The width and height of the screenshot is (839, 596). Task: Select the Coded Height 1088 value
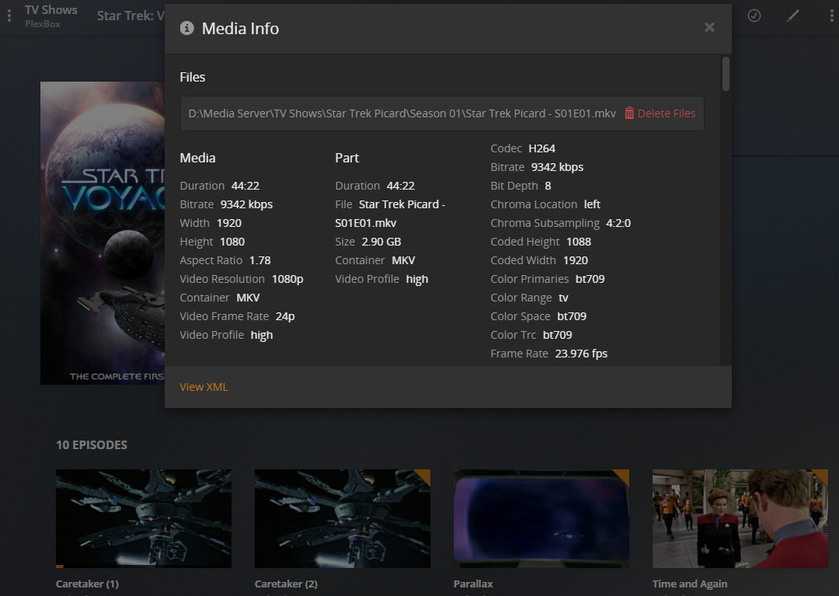coord(578,242)
